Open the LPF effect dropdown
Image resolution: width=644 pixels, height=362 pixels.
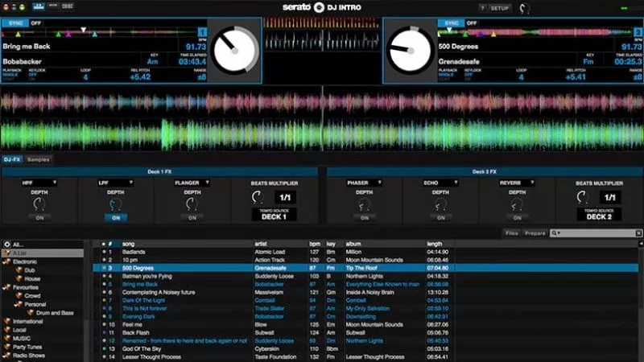(x=115, y=183)
